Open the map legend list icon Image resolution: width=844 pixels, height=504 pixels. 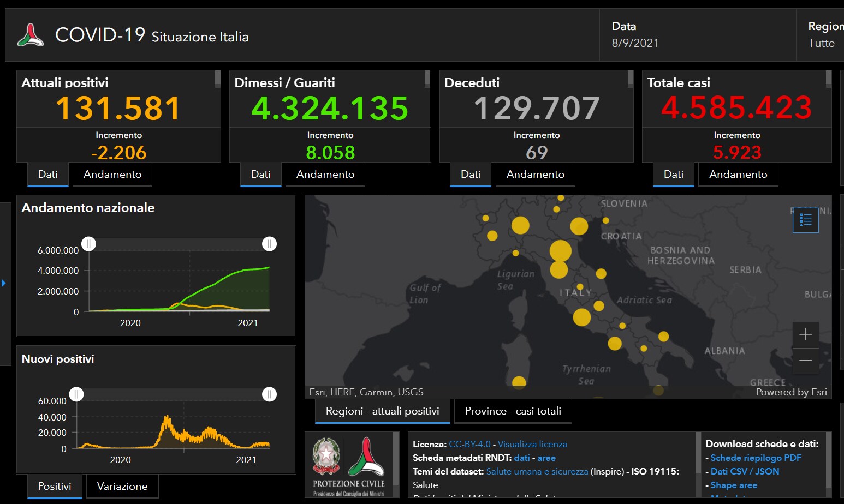[x=805, y=220]
